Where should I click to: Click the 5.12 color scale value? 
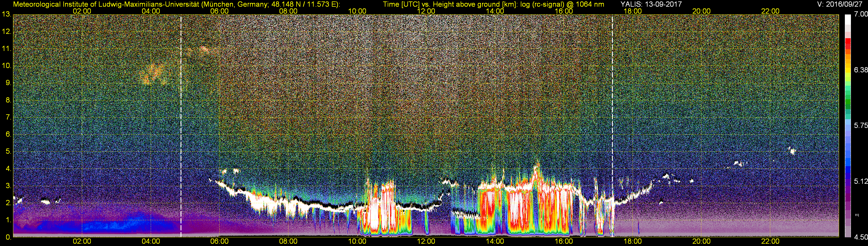[x=861, y=181]
